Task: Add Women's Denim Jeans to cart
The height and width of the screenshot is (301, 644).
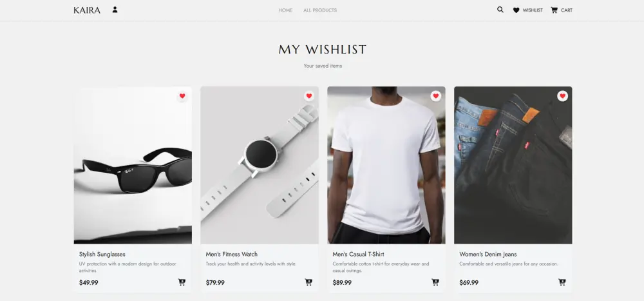Action: (x=562, y=282)
